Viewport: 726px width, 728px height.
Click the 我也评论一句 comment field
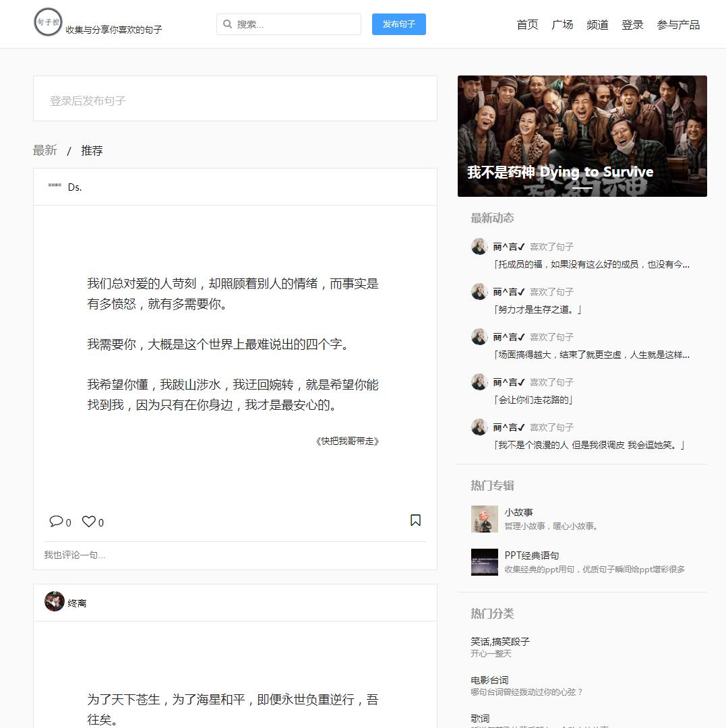tap(235, 555)
